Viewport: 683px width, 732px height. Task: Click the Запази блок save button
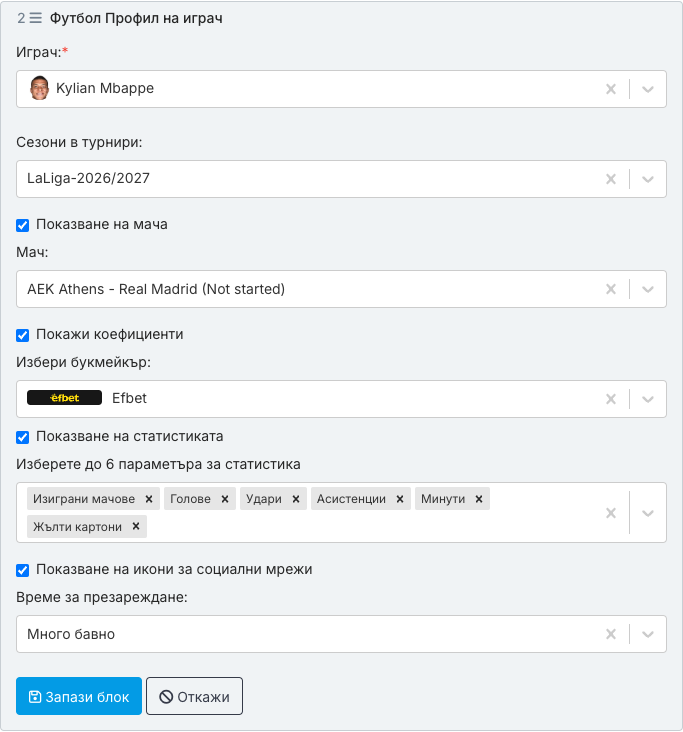79,696
